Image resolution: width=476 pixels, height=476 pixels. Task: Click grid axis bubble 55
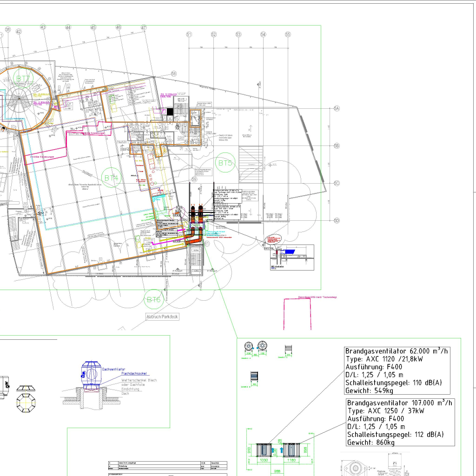288,34
